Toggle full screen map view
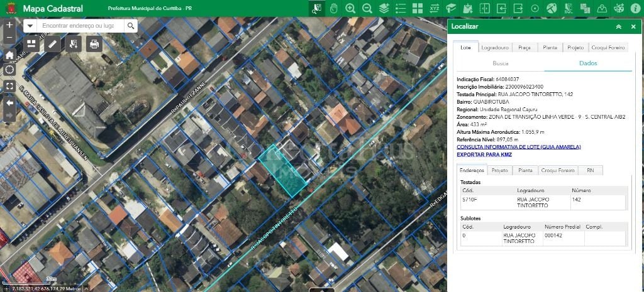This screenshot has height=292, width=644. 9,86
